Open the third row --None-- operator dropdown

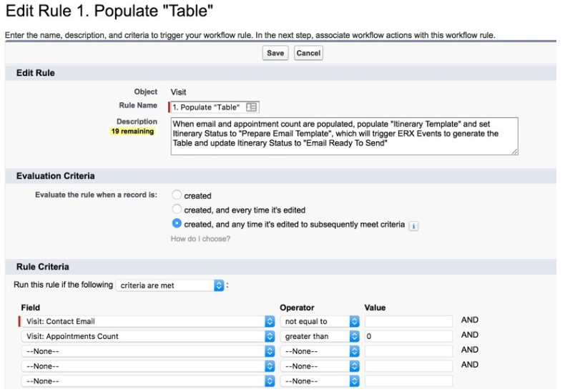coord(320,351)
